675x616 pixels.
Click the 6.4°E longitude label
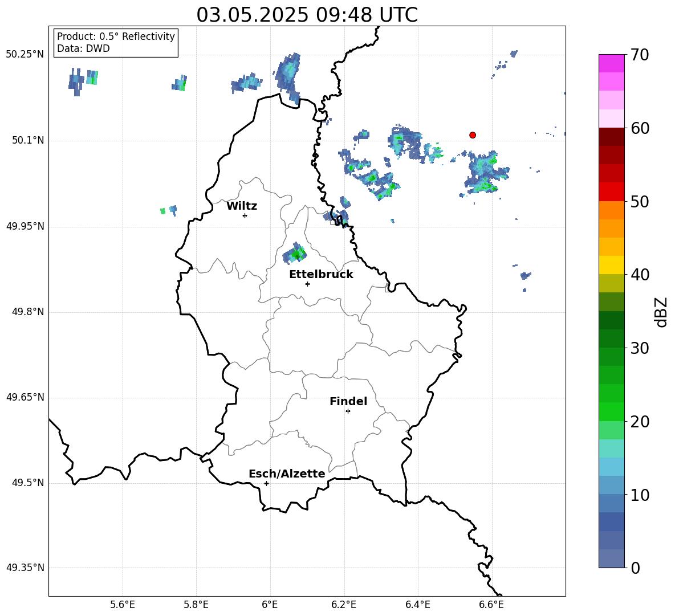pyautogui.click(x=417, y=605)
